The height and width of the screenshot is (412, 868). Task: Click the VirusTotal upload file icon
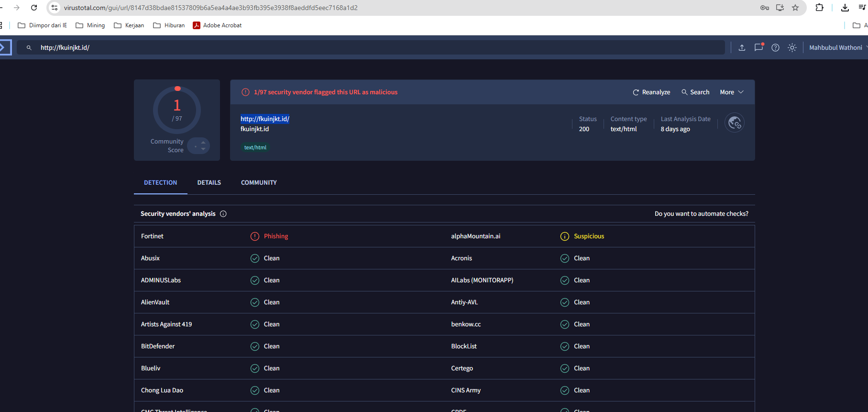(742, 47)
